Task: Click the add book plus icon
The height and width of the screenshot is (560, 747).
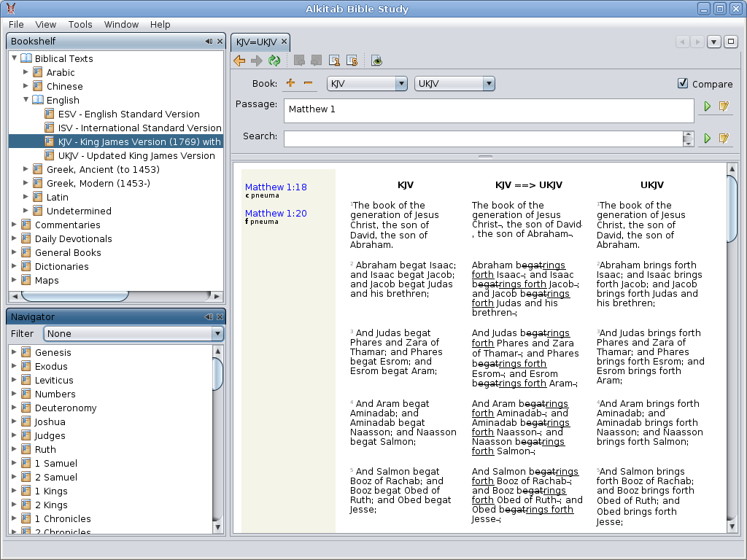Action: tap(291, 83)
